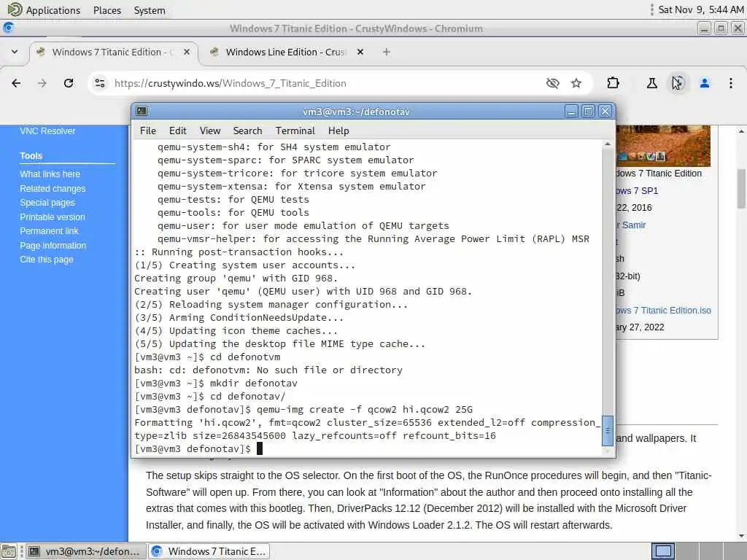Viewport: 747px width, 560px height.
Task: Open Printable version link
Action: point(53,217)
